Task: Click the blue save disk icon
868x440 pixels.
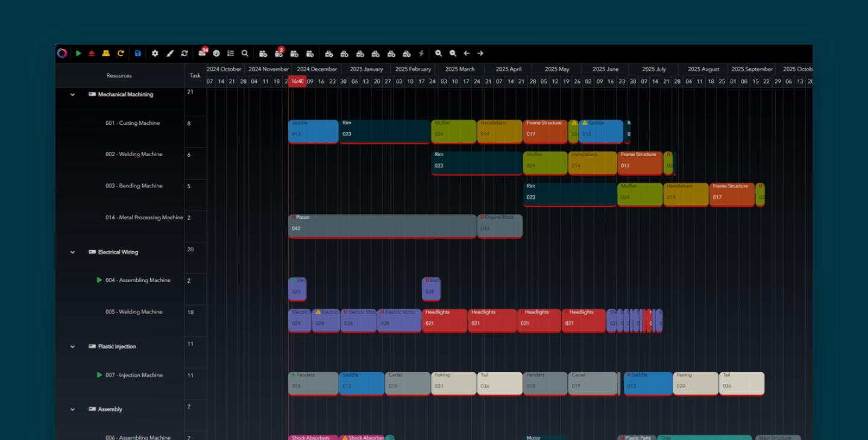Action: (137, 53)
